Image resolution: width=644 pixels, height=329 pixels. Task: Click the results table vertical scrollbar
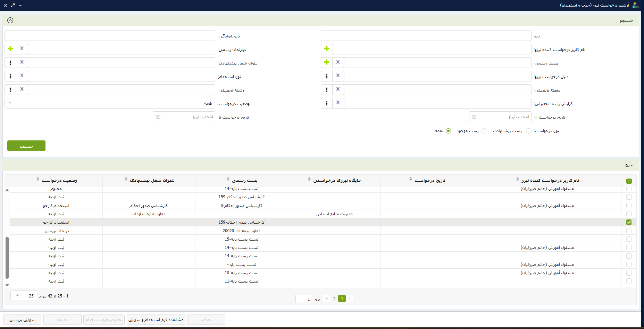(x=7, y=257)
